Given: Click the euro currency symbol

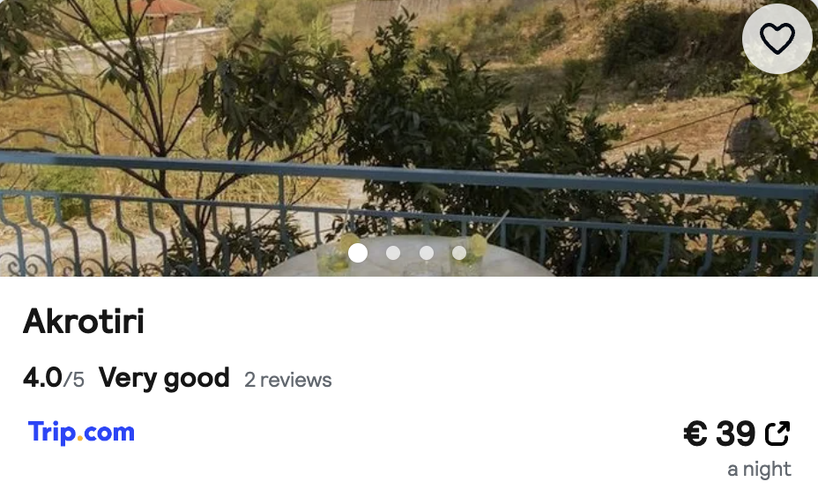Looking at the screenshot, I should tap(695, 433).
